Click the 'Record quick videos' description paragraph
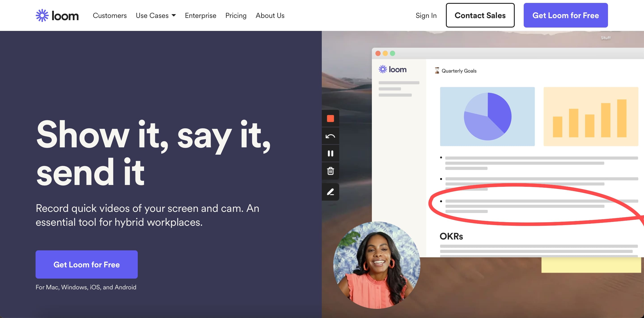 pyautogui.click(x=148, y=215)
